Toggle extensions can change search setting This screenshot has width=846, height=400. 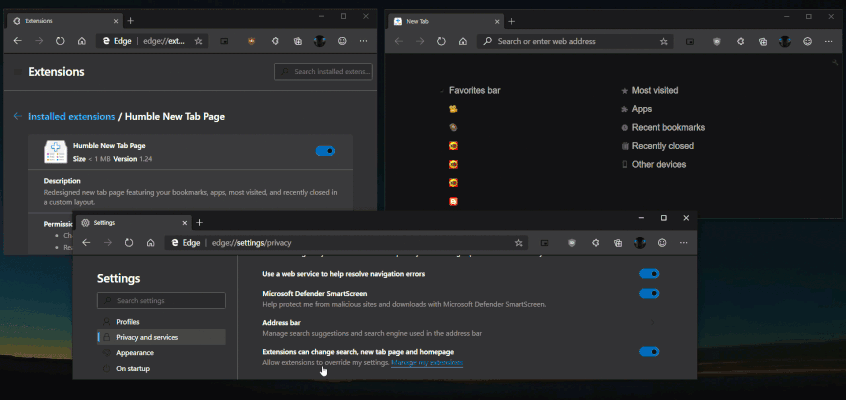(649, 352)
